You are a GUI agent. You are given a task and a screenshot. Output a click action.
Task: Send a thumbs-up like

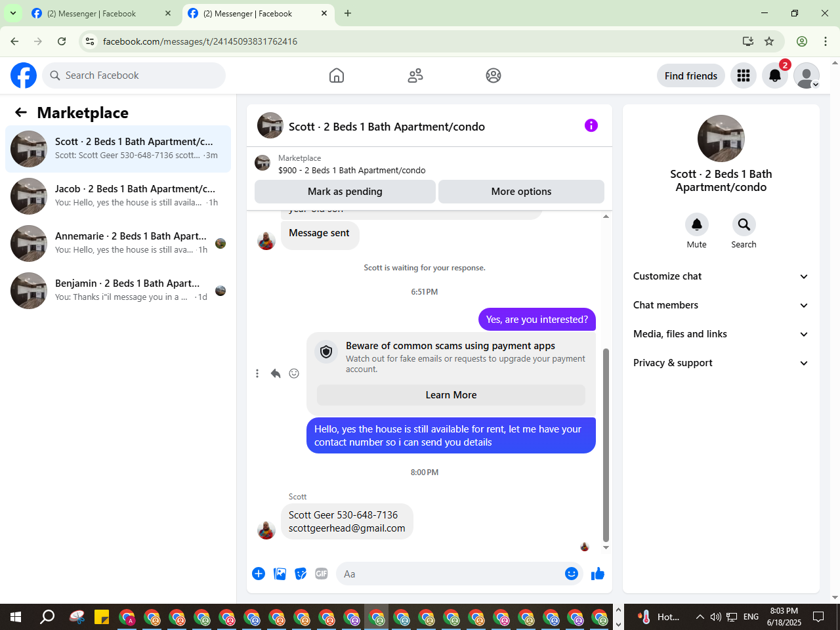click(598, 574)
